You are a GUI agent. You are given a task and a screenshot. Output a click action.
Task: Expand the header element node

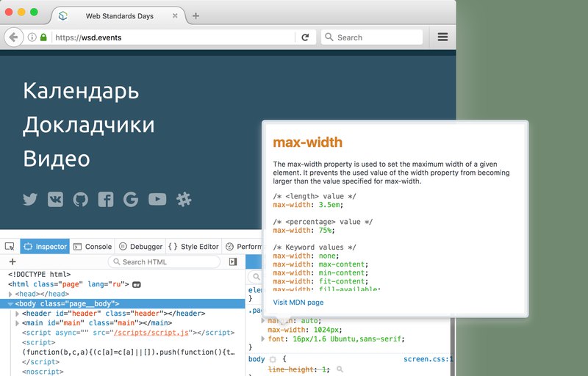(x=17, y=314)
